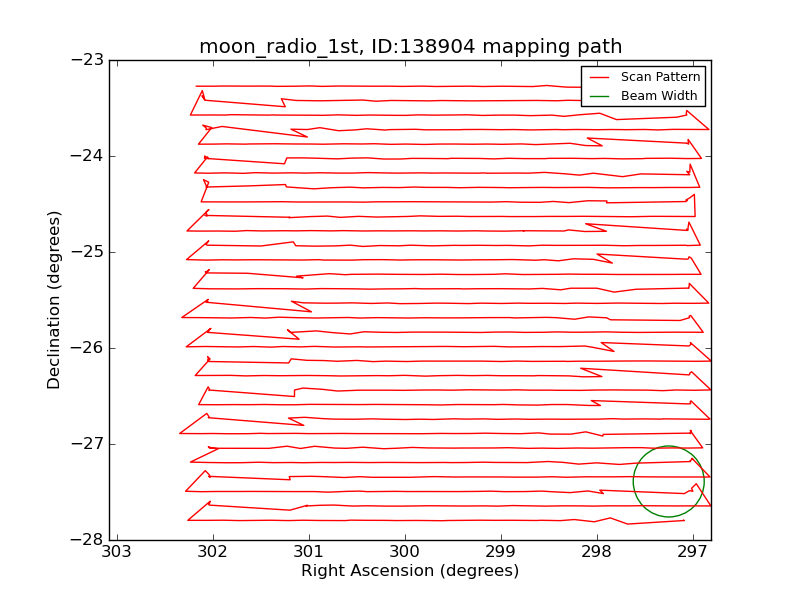Click the −25 tick label on y-axis
800x600 pixels.
(87, 252)
